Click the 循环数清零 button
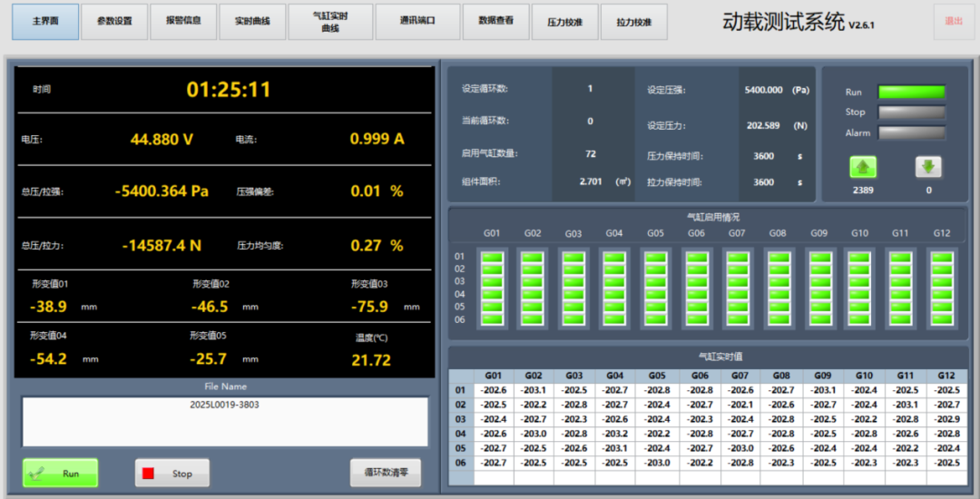Viewport: 980px width, 499px height. 386,473
